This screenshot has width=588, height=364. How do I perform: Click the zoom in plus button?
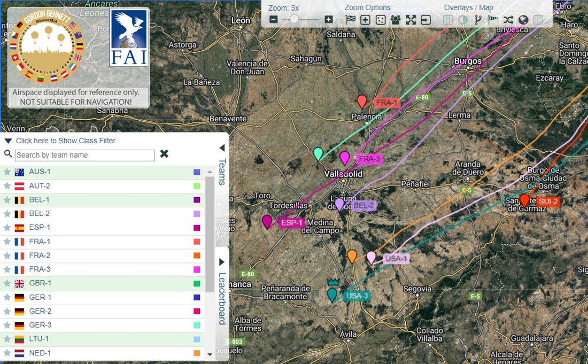click(328, 20)
